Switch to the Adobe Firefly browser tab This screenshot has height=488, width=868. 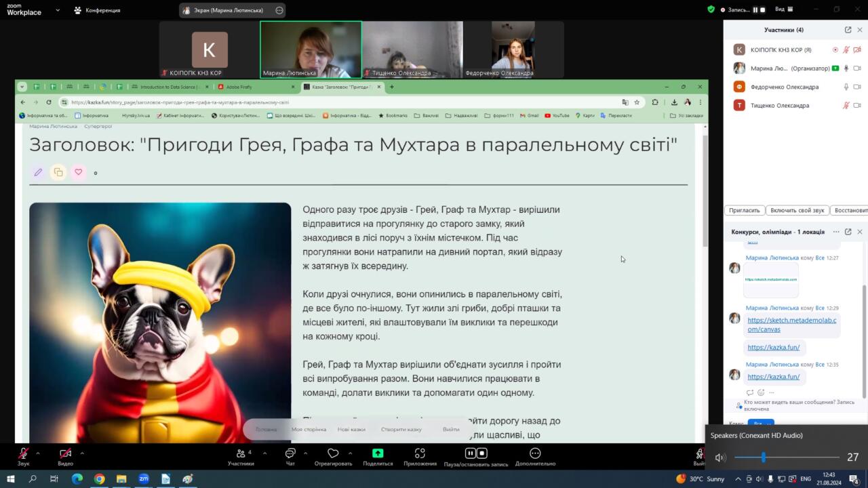(x=256, y=87)
